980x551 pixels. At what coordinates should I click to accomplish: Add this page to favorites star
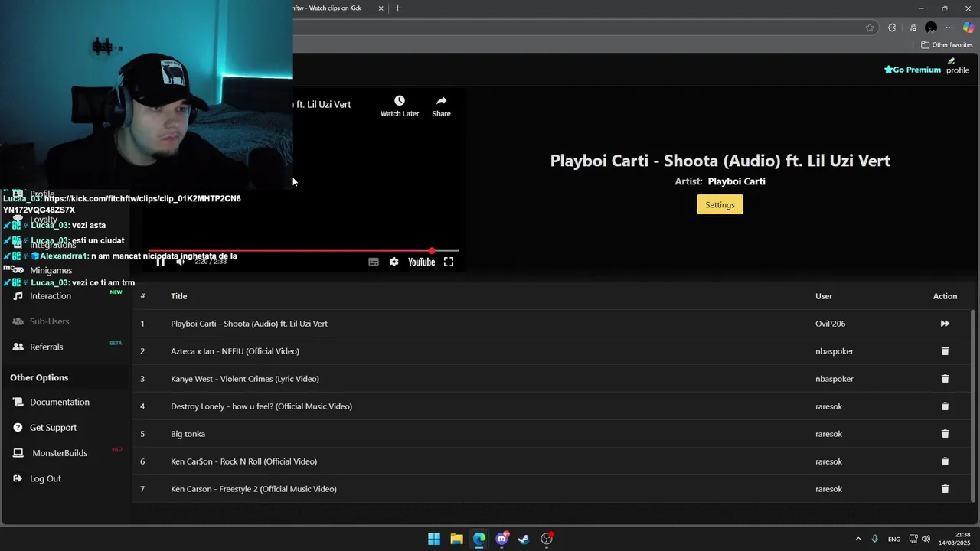(x=870, y=28)
